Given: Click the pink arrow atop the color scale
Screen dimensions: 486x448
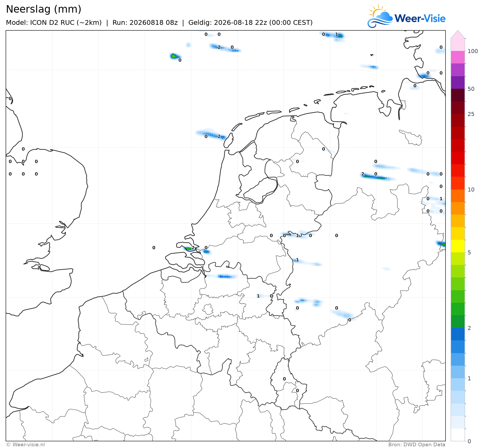Looking at the screenshot, I should (458, 34).
